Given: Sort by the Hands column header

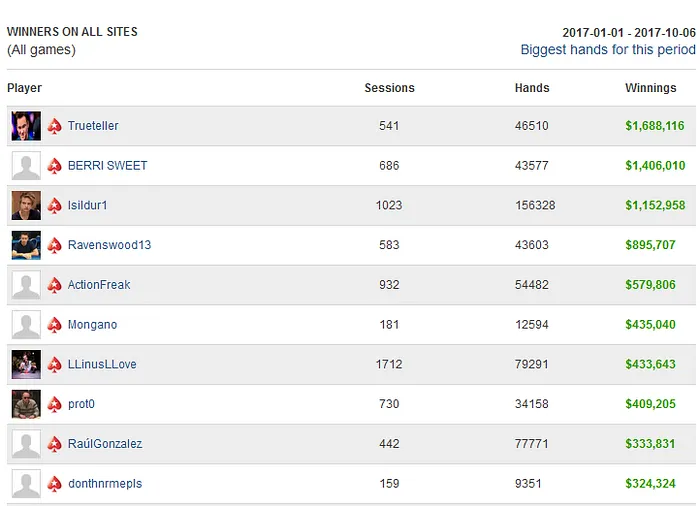Looking at the screenshot, I should coord(531,88).
